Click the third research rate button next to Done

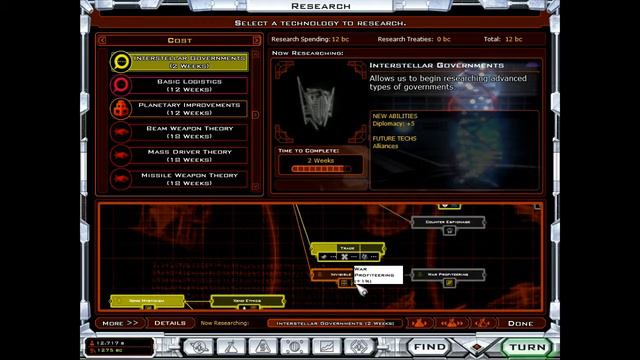pos(483,323)
